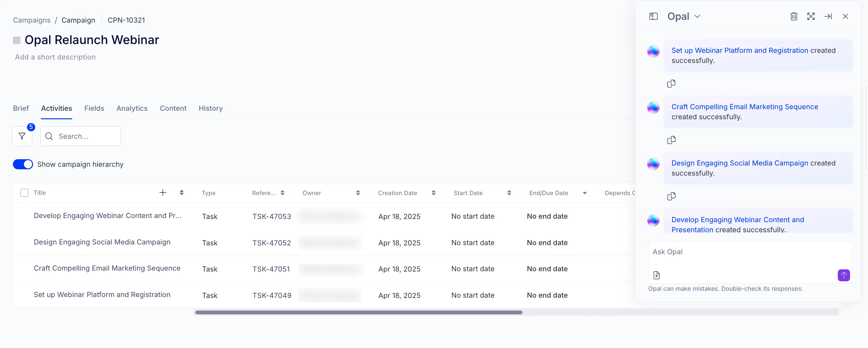
Task: Open Develop Engaging Webinar Content task row
Action: coord(107,216)
